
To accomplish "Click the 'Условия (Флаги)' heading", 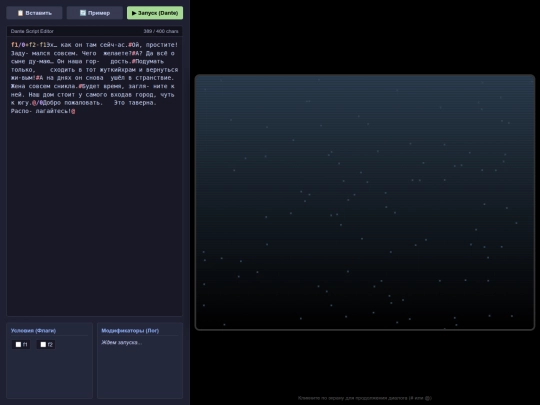I will coord(33,331).
